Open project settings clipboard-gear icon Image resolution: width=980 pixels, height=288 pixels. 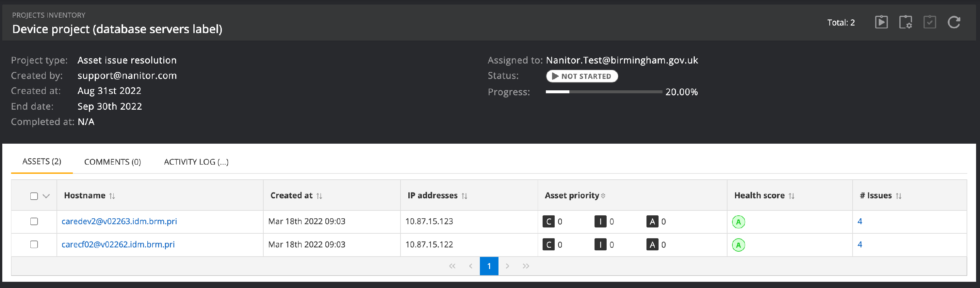(x=906, y=22)
